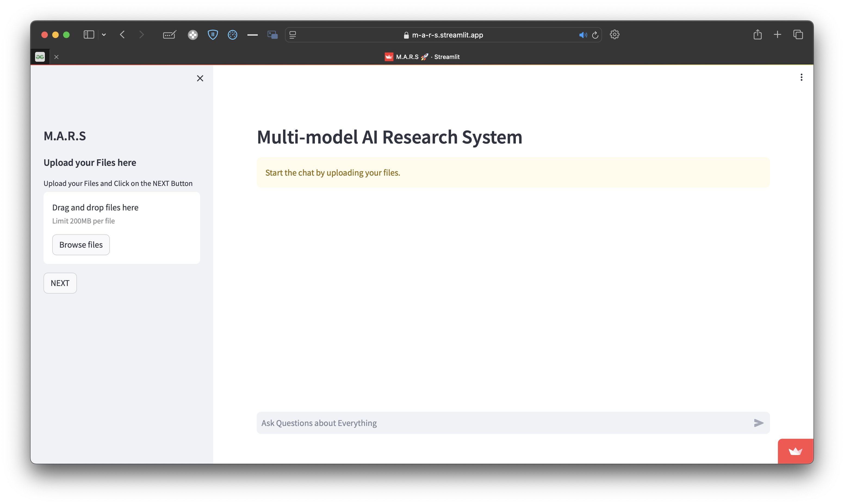Click the send arrow in chat input

[x=758, y=423]
